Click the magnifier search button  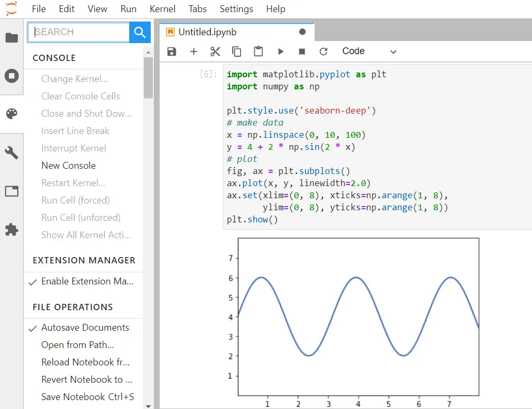(140, 32)
